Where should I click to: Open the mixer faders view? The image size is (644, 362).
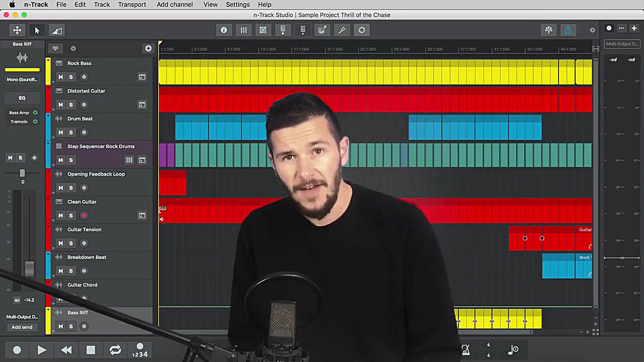[244, 30]
